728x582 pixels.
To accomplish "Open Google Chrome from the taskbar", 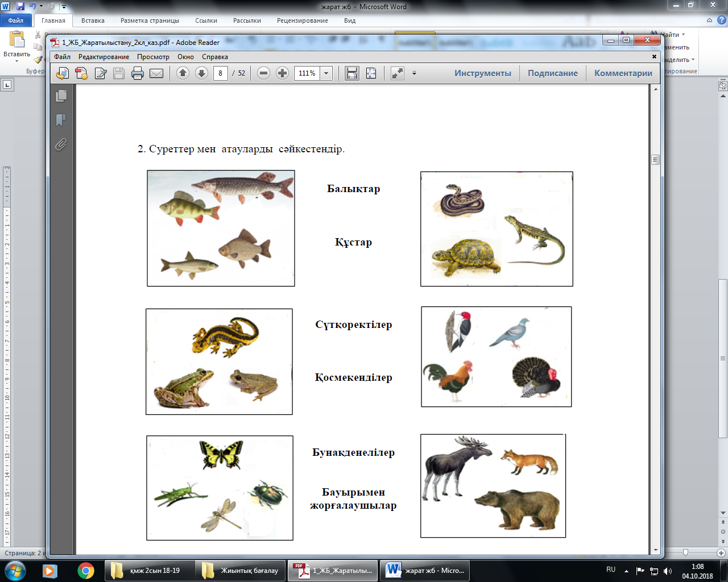I will click(86, 570).
